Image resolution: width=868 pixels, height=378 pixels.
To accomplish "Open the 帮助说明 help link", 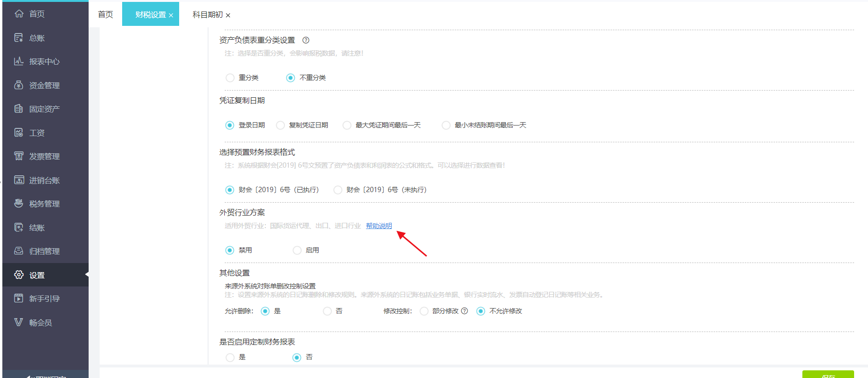I will (378, 226).
